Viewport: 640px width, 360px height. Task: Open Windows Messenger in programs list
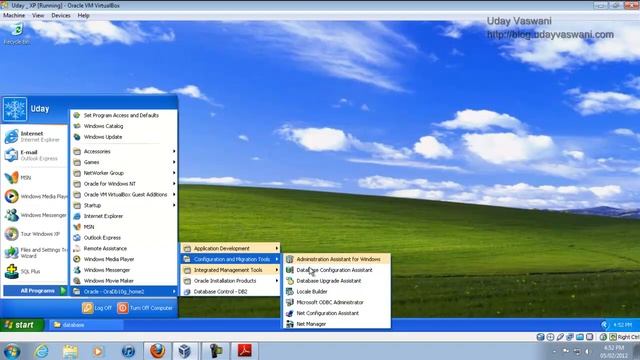click(124, 270)
